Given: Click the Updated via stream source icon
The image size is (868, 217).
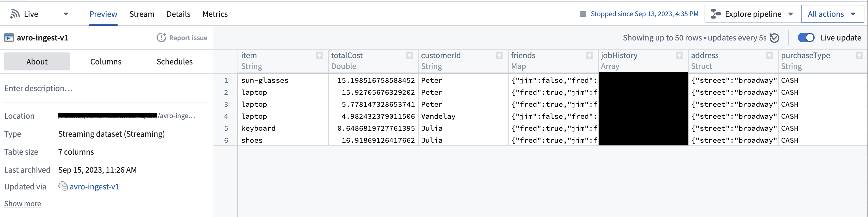Looking at the screenshot, I should point(63,186).
